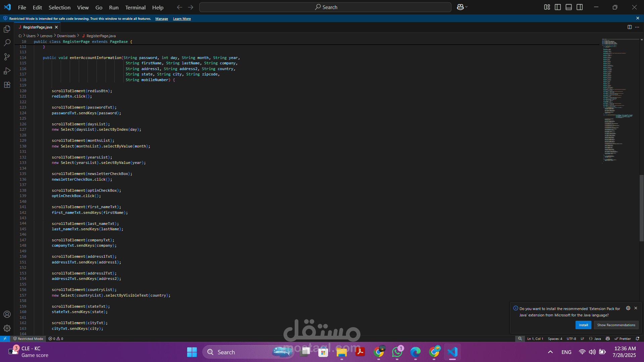Viewport: 644px width, 362px height.
Task: Toggle the bottom panel layout
Action: (569, 7)
